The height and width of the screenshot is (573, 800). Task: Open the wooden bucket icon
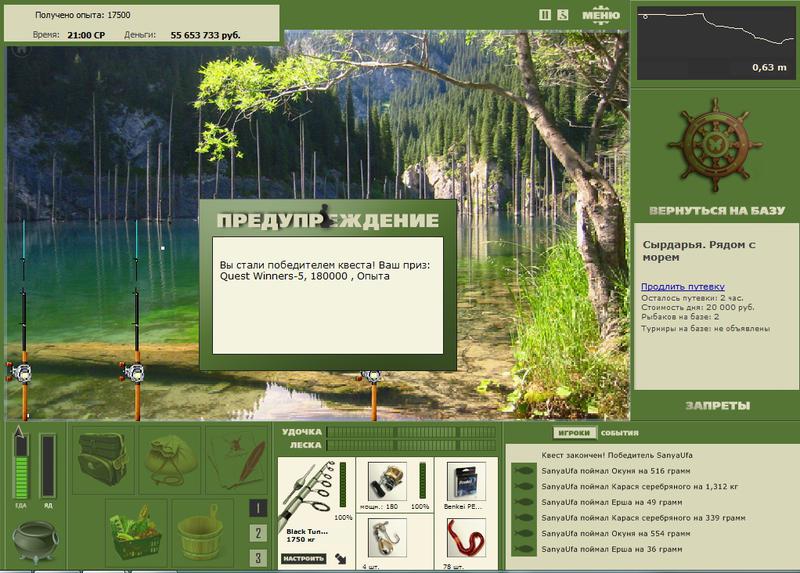[x=202, y=532]
